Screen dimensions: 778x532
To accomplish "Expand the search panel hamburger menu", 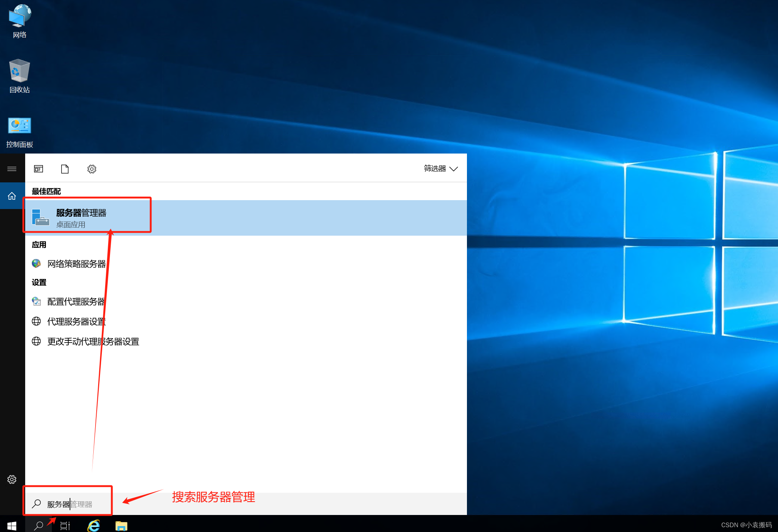I will (12, 169).
